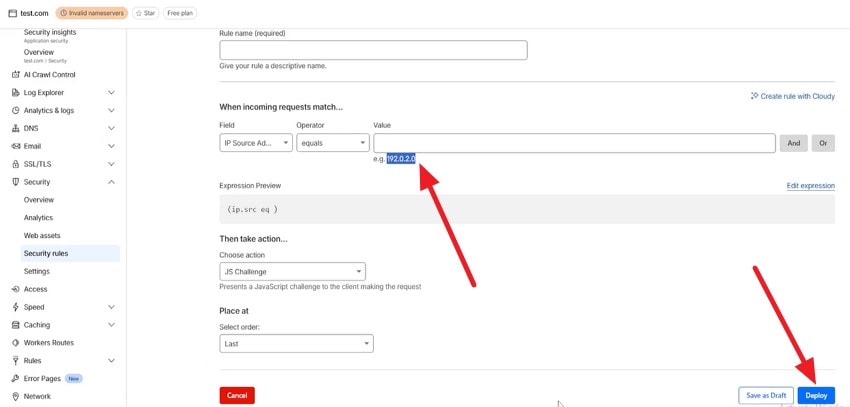Click the Network location pin icon
This screenshot has height=407, width=850.
tap(15, 397)
